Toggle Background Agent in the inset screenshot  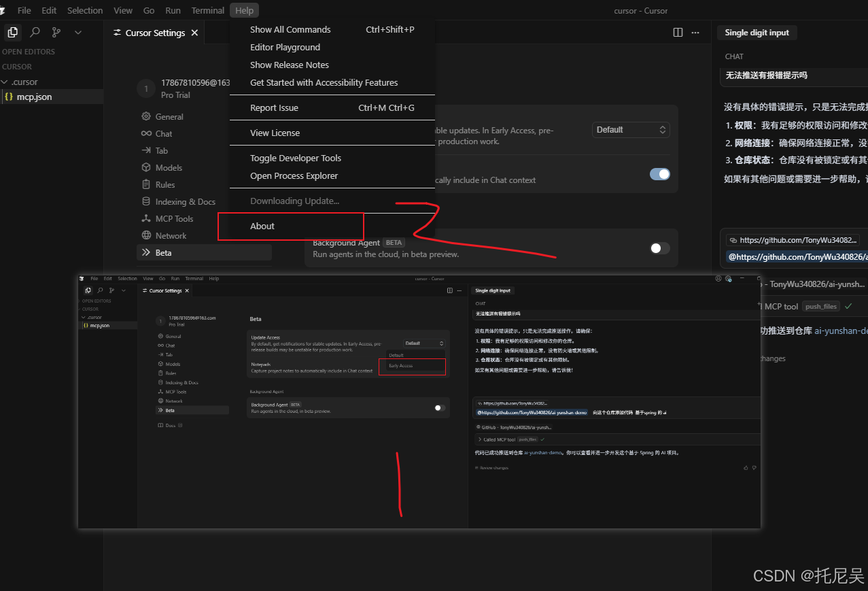coord(440,407)
